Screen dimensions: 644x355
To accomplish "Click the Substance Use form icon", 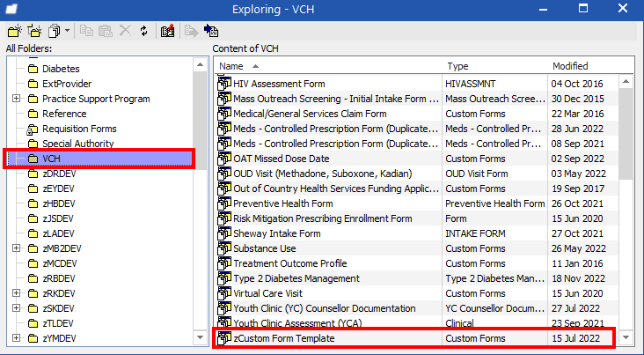I will point(223,248).
